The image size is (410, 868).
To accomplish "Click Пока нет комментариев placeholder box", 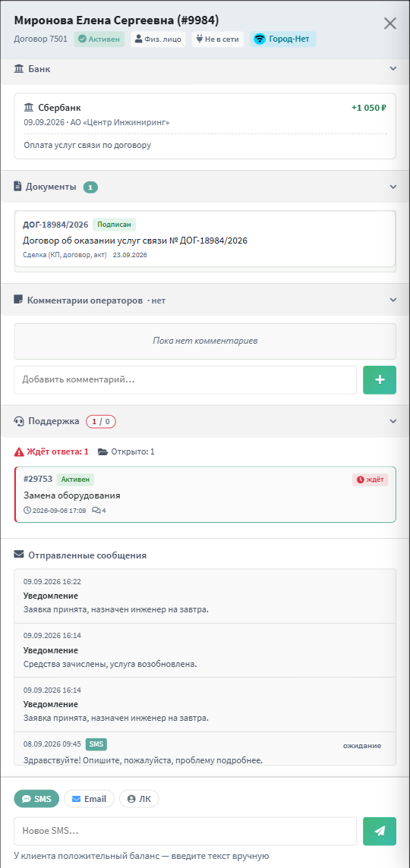I will click(x=205, y=341).
